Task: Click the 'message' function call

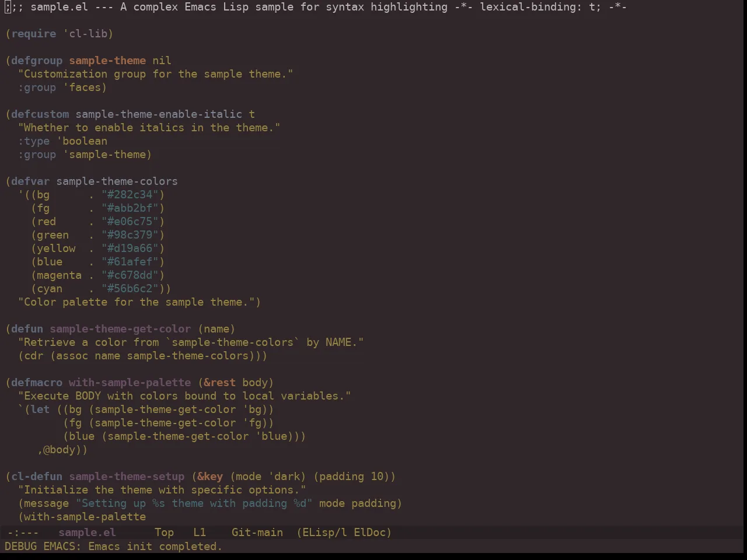Action: click(47, 503)
